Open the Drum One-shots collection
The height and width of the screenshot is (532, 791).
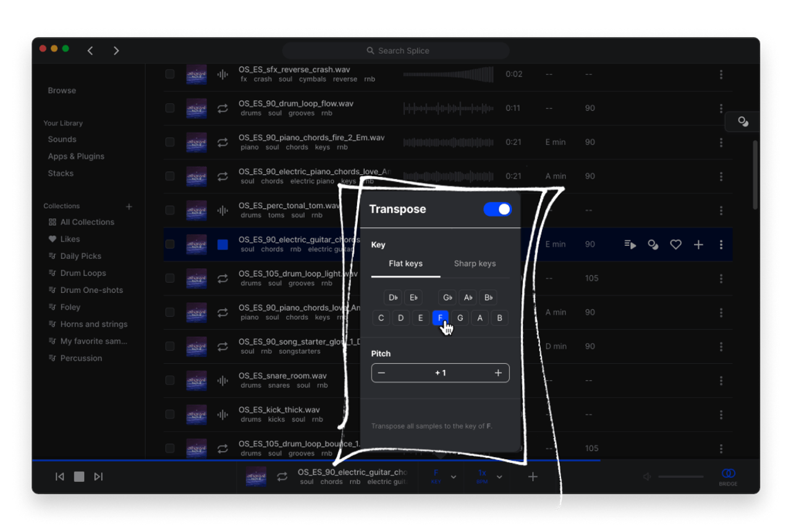click(x=86, y=290)
